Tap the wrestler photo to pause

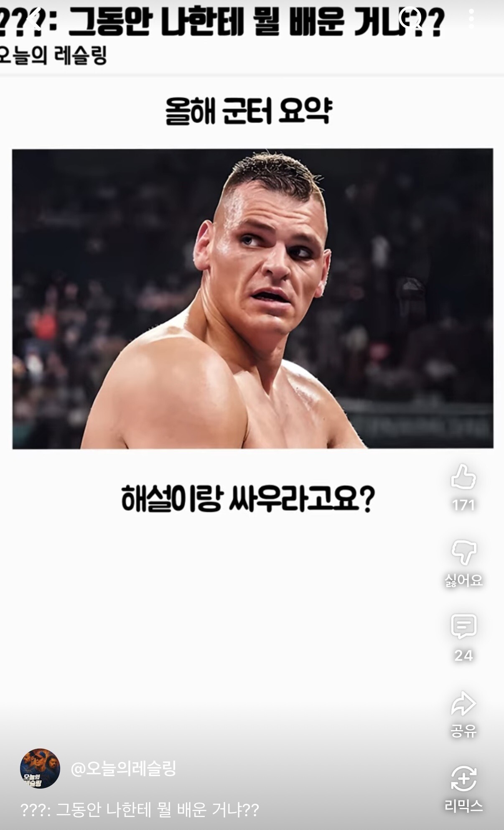[252, 298]
